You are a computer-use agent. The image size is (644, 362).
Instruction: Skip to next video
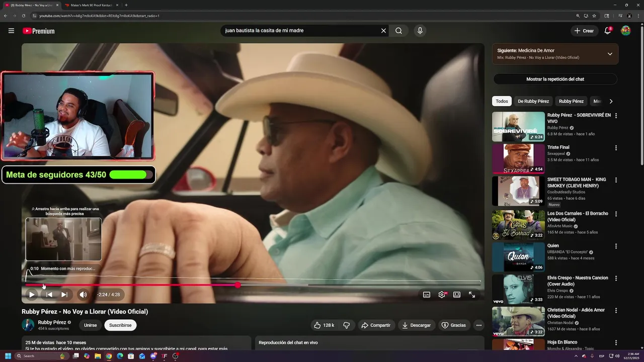[64, 295]
